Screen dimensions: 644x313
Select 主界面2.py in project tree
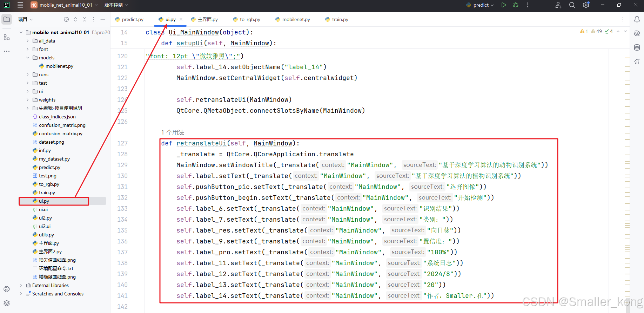[47, 252]
